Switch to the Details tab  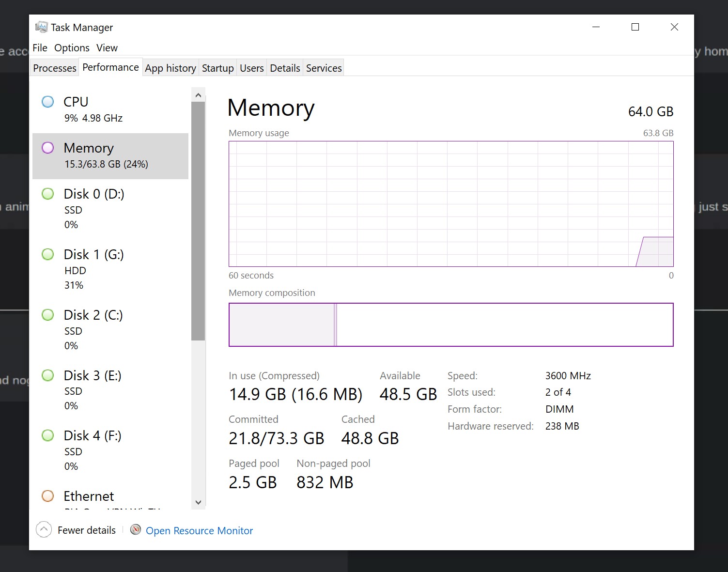coord(285,68)
